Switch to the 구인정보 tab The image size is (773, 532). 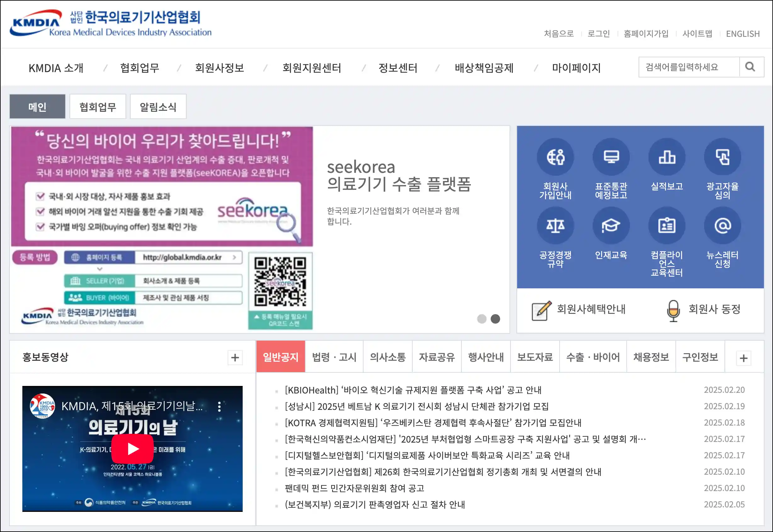point(700,357)
